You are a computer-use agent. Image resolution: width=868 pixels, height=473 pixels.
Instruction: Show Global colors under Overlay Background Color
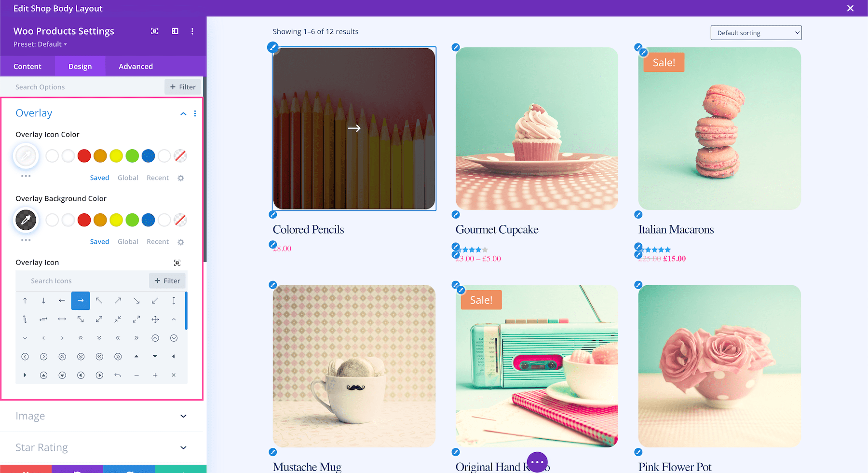coord(128,242)
